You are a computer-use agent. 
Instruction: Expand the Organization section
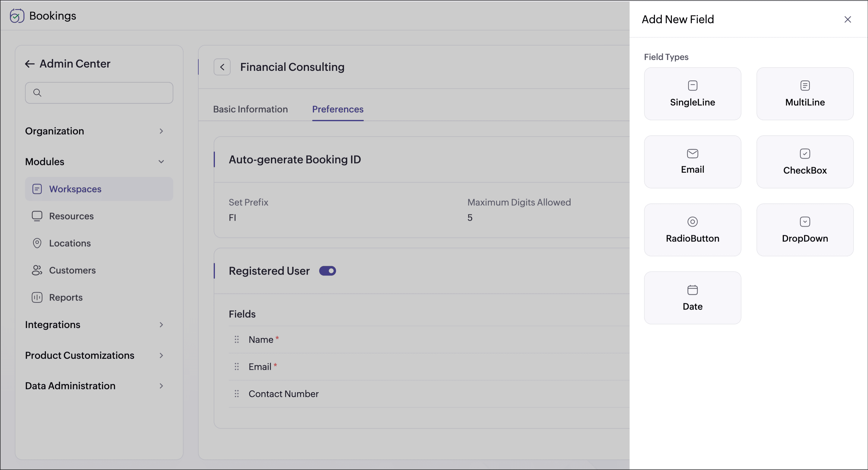point(161,131)
